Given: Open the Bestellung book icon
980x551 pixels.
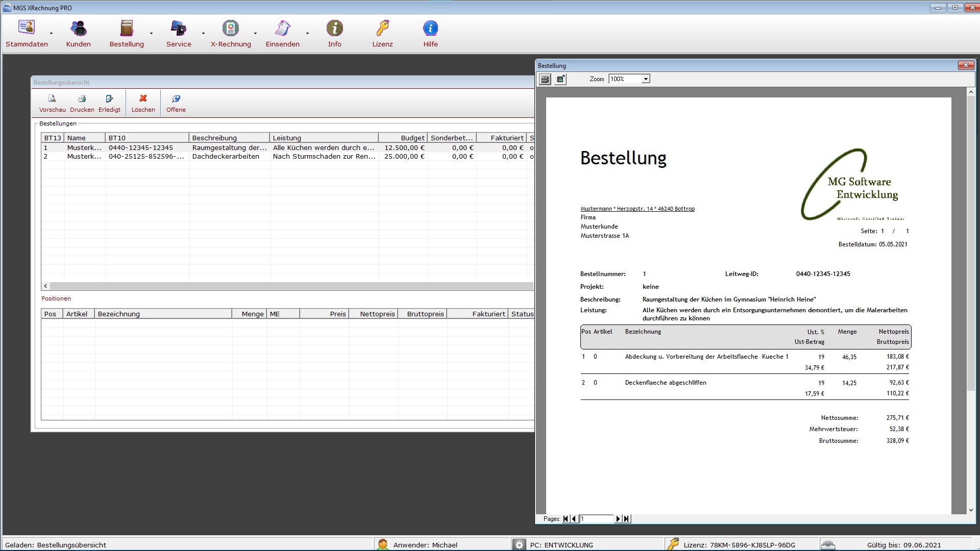Looking at the screenshot, I should coord(126,29).
